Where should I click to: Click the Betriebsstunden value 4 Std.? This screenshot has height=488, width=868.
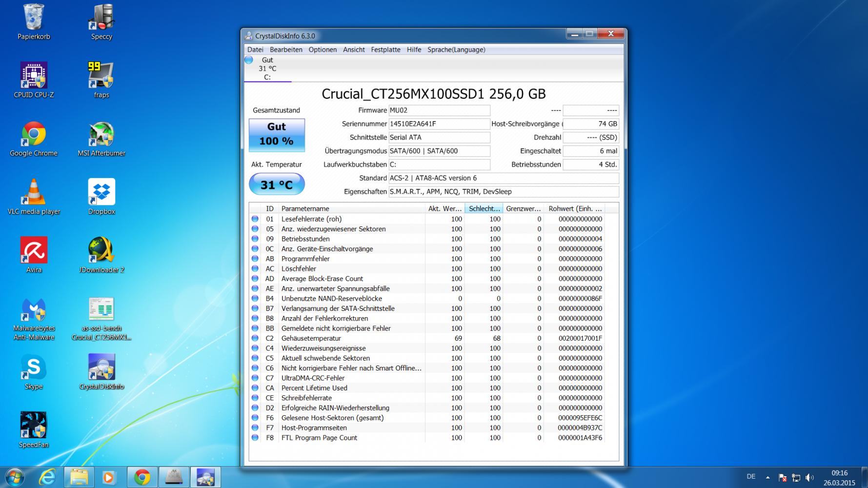tap(591, 164)
